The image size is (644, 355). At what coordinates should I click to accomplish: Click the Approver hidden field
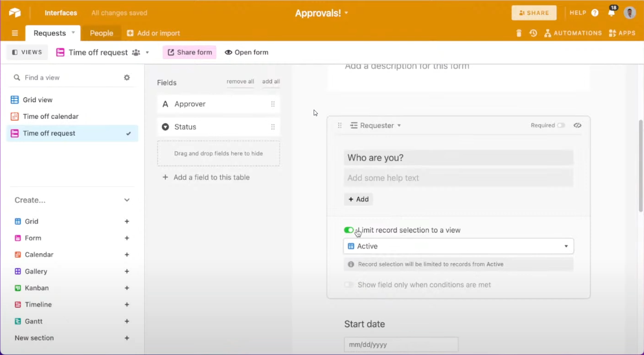pos(219,104)
